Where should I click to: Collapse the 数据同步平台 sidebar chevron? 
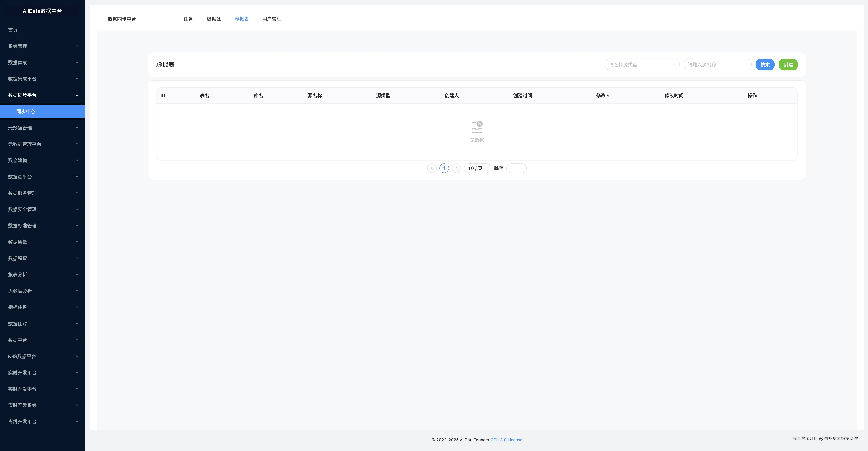[77, 96]
